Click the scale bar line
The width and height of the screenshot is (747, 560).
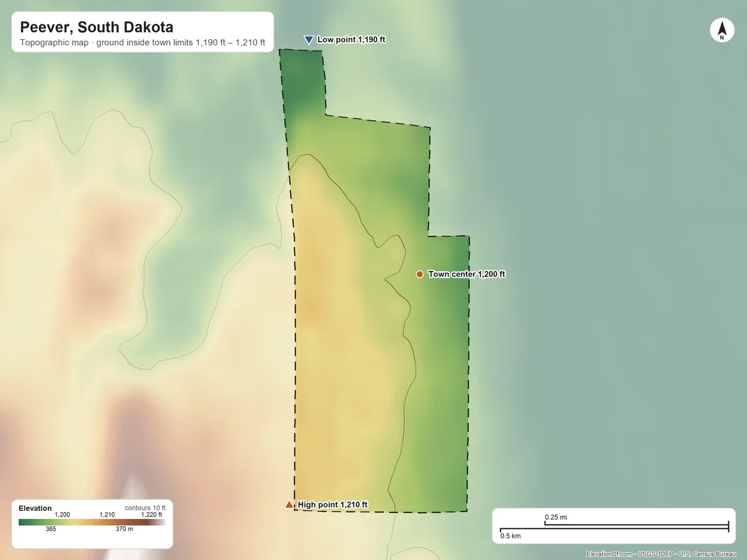(614, 527)
